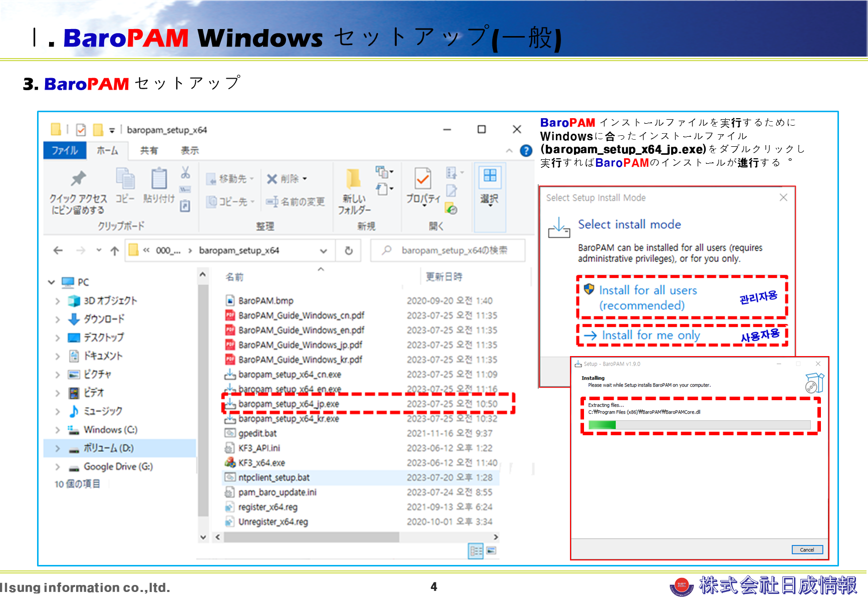Select BaroPAM_Guide_Windows_kr.pdf
Viewport: 868px width, 601px height.
294,360
